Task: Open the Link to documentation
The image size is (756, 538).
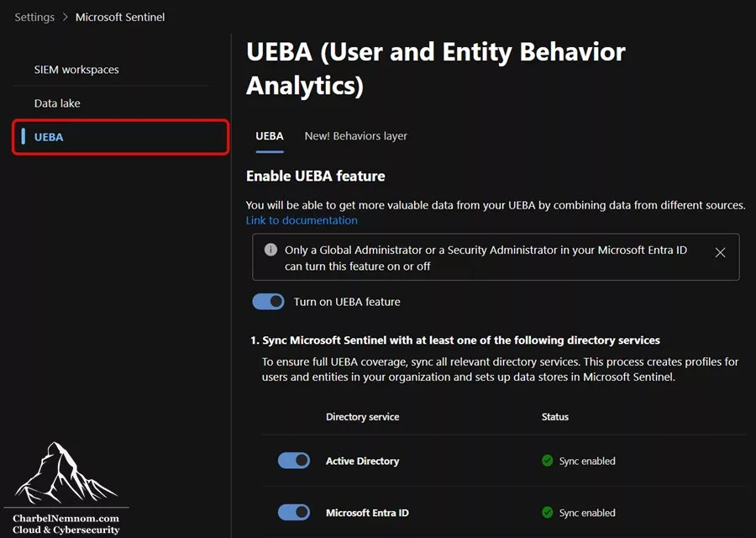Action: (x=302, y=220)
